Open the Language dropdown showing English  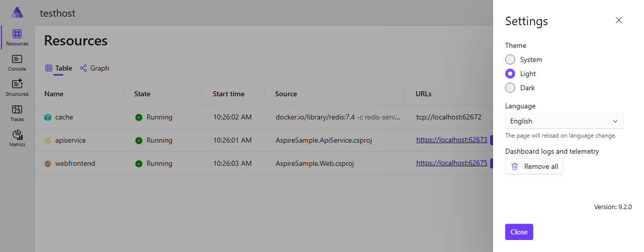[564, 121]
